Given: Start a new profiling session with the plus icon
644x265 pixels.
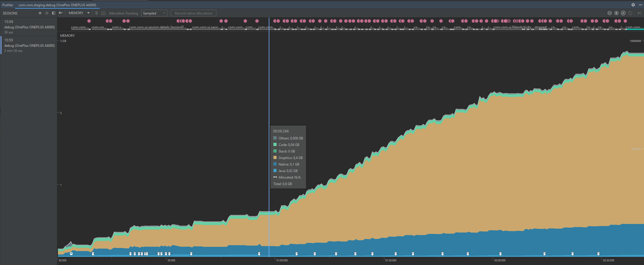Looking at the screenshot, I should click(40, 13).
